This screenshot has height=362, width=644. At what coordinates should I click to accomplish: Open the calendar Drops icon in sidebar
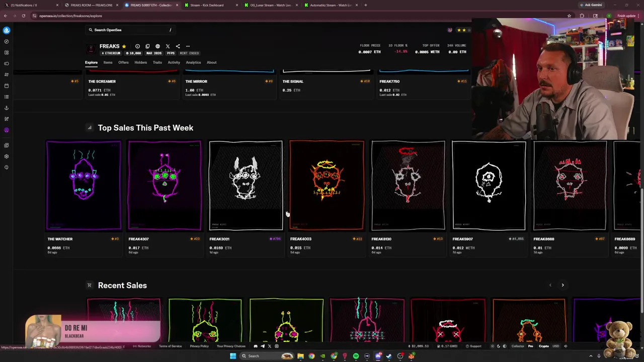tap(6, 85)
